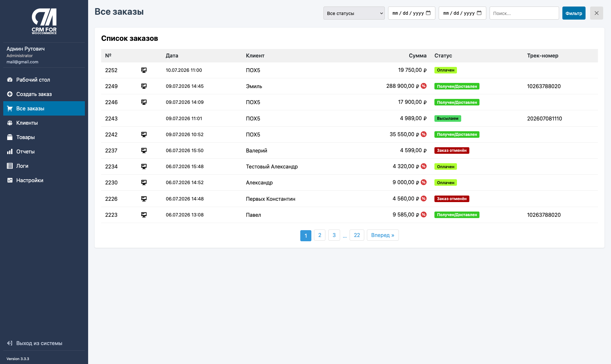
Task: Click the mail@gmail.com user email
Action: coord(22,62)
